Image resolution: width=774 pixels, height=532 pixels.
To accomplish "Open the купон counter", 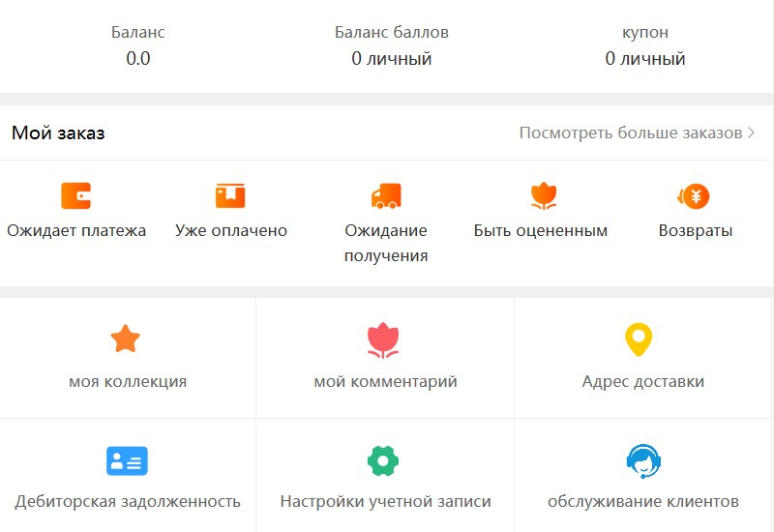I will point(645,45).
